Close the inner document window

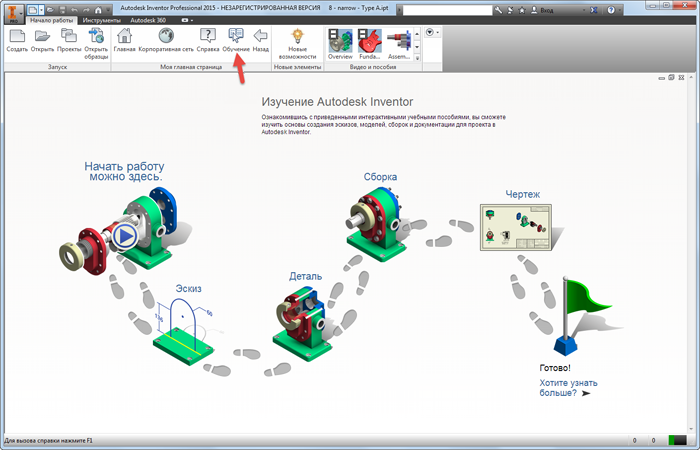click(x=681, y=78)
